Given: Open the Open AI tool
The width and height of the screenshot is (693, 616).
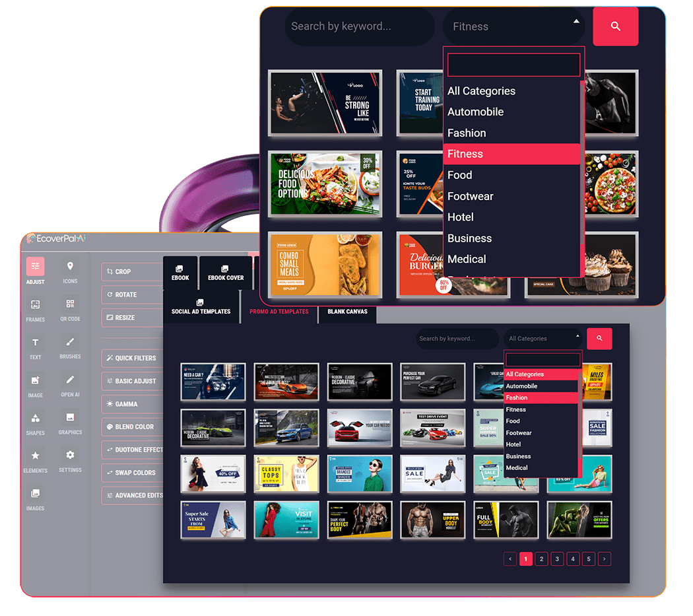Looking at the screenshot, I should 70,385.
